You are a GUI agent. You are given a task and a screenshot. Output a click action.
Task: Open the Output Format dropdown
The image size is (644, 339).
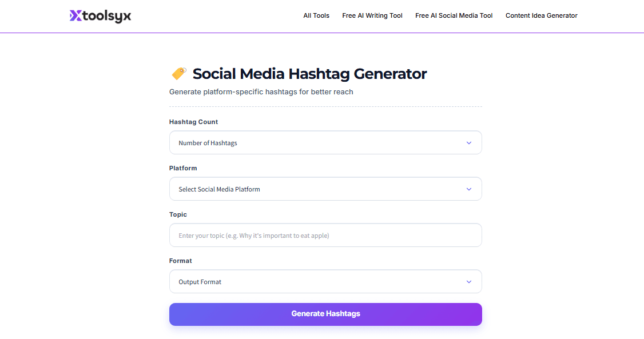point(325,282)
